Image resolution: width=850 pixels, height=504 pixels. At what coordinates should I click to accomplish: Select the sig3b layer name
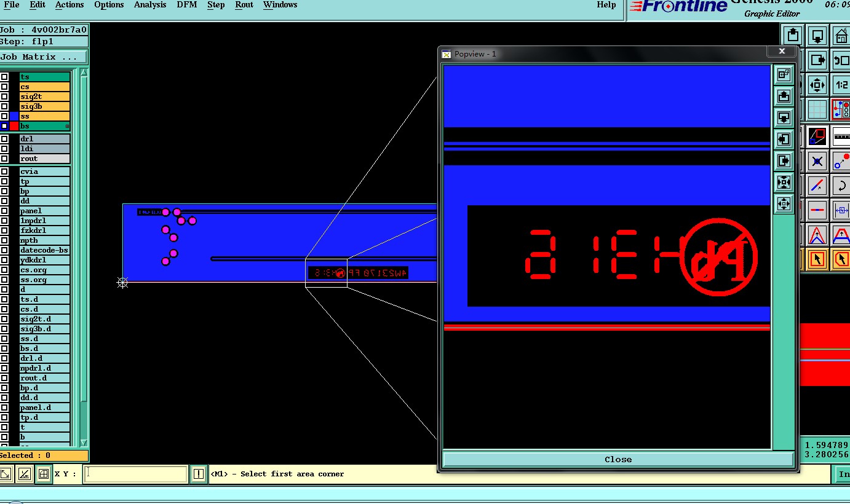(45, 106)
